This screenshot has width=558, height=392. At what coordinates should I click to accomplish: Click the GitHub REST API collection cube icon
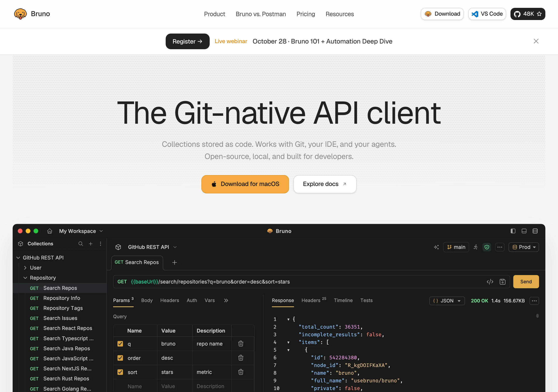click(118, 247)
